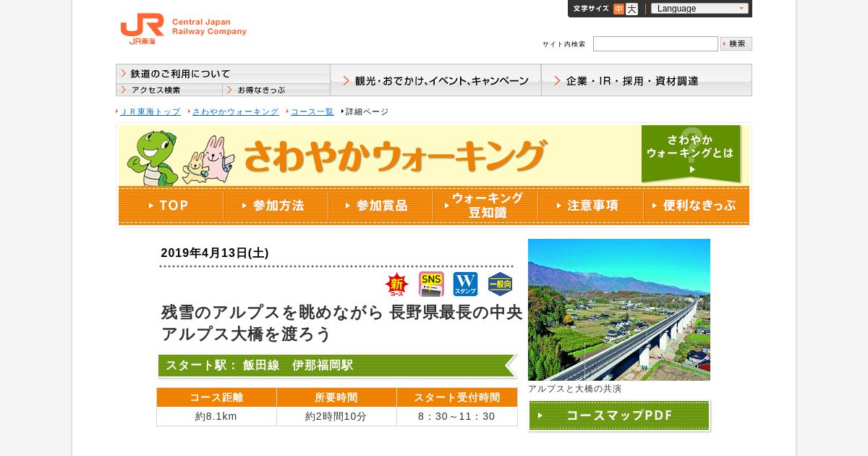
Task: Open the Language dropdown
Action: point(699,9)
